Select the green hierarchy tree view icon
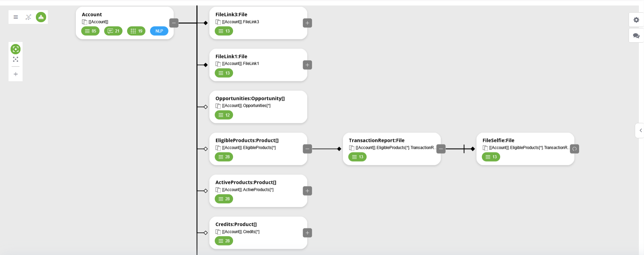This screenshot has width=644, height=255. click(41, 17)
